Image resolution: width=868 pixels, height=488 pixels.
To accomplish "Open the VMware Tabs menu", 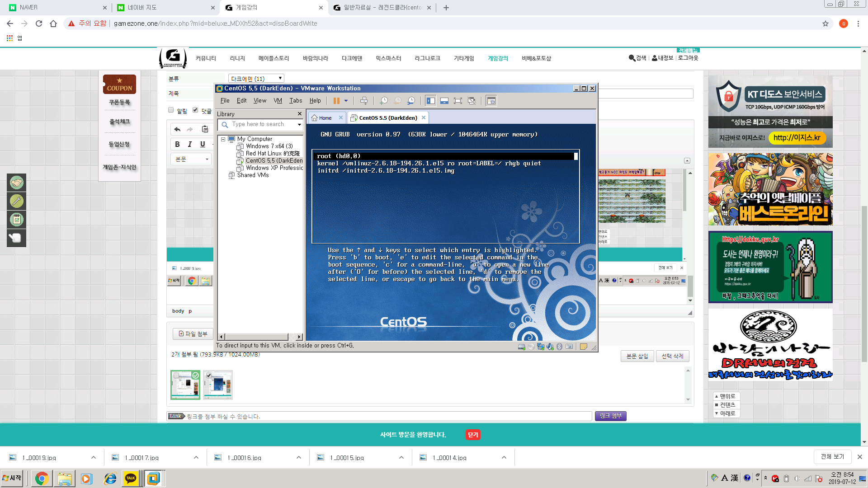I will point(296,101).
